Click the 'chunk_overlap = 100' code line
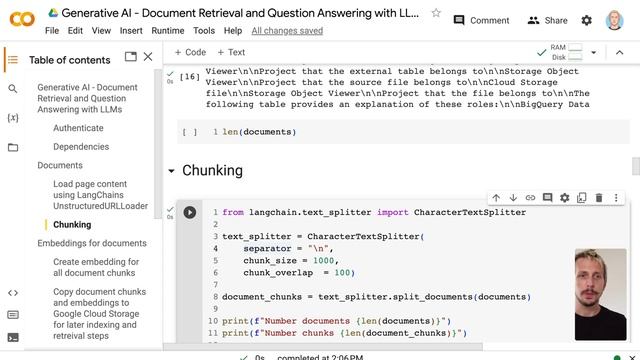The height and width of the screenshot is (360, 640). (x=299, y=273)
